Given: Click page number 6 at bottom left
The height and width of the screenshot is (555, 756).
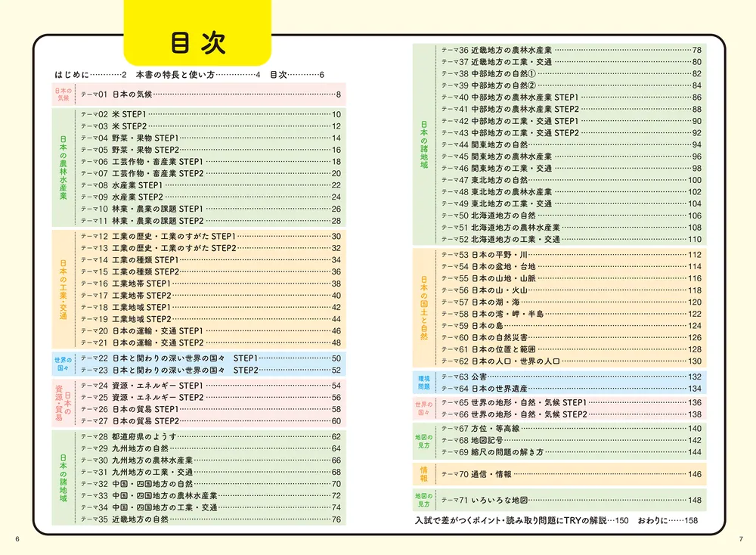Looking at the screenshot, I should 18,538.
